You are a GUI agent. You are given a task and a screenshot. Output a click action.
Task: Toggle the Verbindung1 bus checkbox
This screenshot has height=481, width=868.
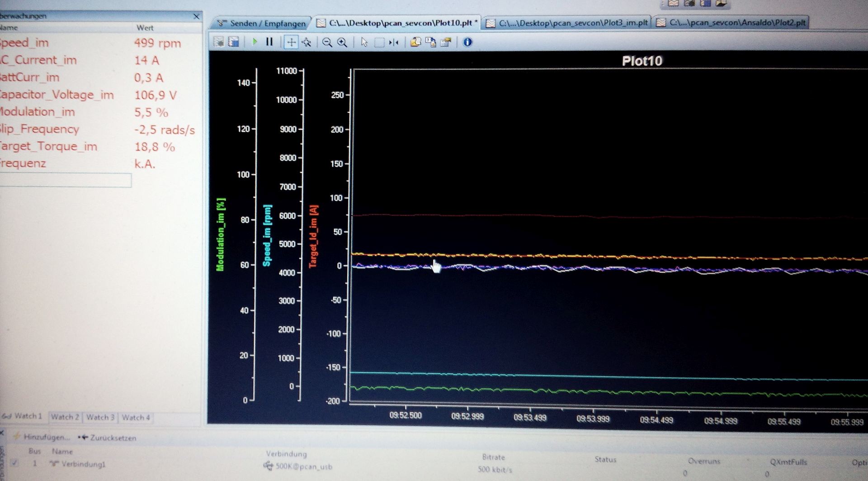(x=15, y=462)
